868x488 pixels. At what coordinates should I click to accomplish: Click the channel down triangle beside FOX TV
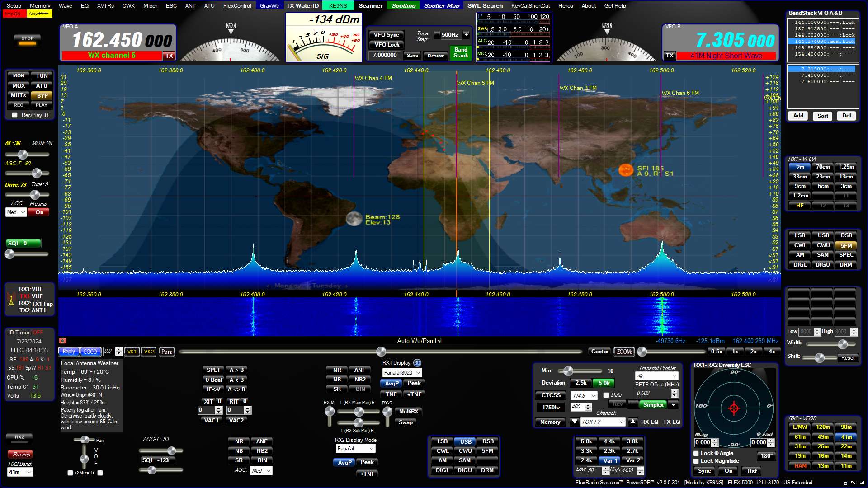point(574,422)
